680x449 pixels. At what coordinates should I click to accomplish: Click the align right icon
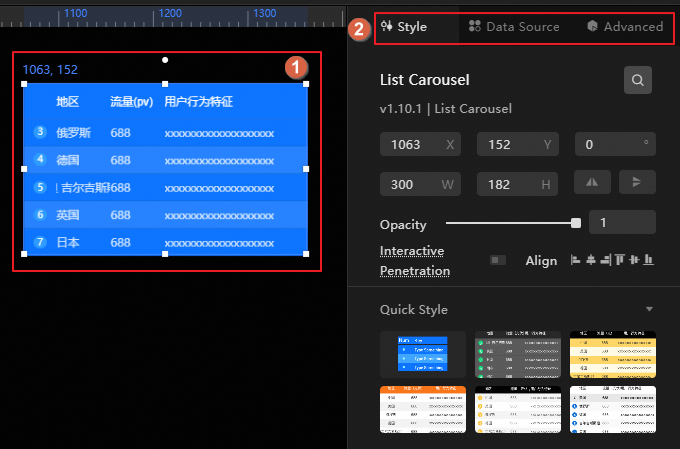tap(605, 260)
